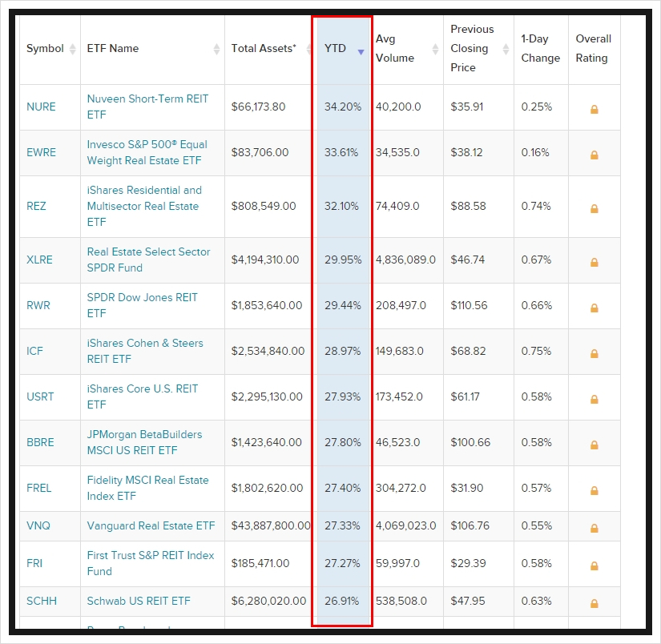The height and width of the screenshot is (644, 661).
Task: Click the lock icon in the ICF row
Action: 594,353
